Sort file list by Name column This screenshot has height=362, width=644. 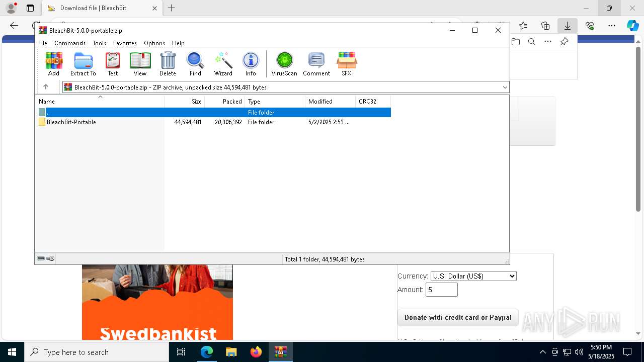point(100,101)
